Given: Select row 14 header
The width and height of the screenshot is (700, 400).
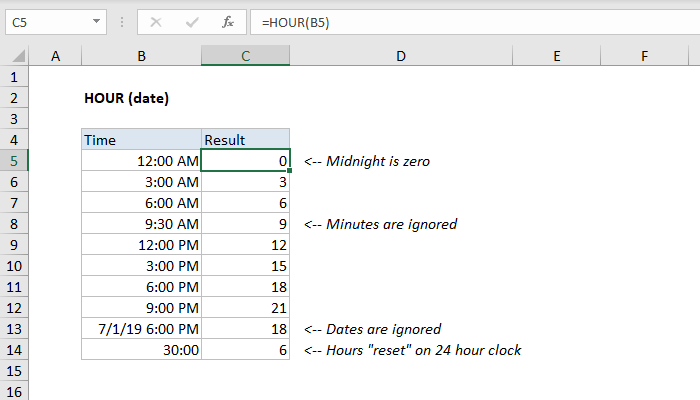Looking at the screenshot, I should click(14, 350).
